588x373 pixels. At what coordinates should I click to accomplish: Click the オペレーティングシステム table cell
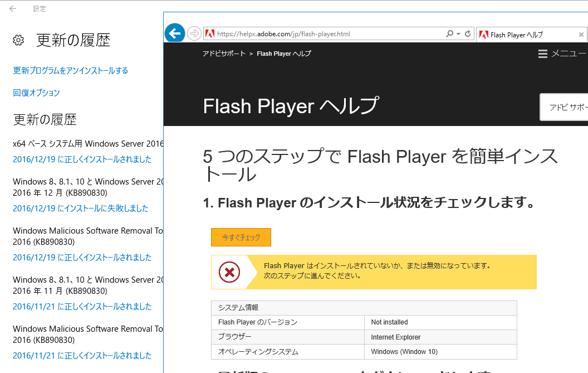(288, 352)
